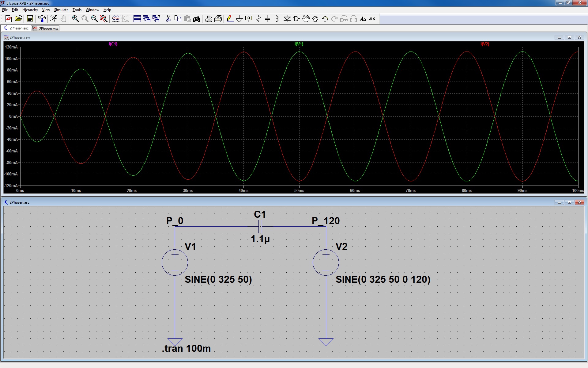
Task: Click the capacitor C1 in schematic
Action: point(260,227)
